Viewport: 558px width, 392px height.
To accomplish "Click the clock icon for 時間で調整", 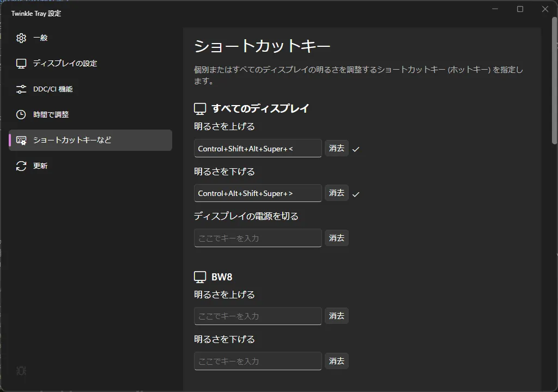I will tap(21, 114).
